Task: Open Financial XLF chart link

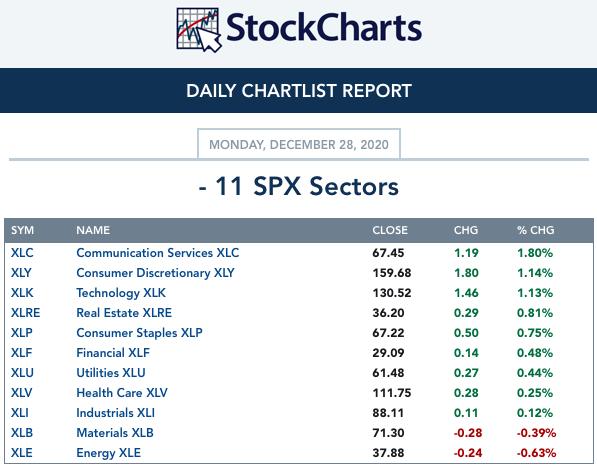Action: click(x=113, y=353)
